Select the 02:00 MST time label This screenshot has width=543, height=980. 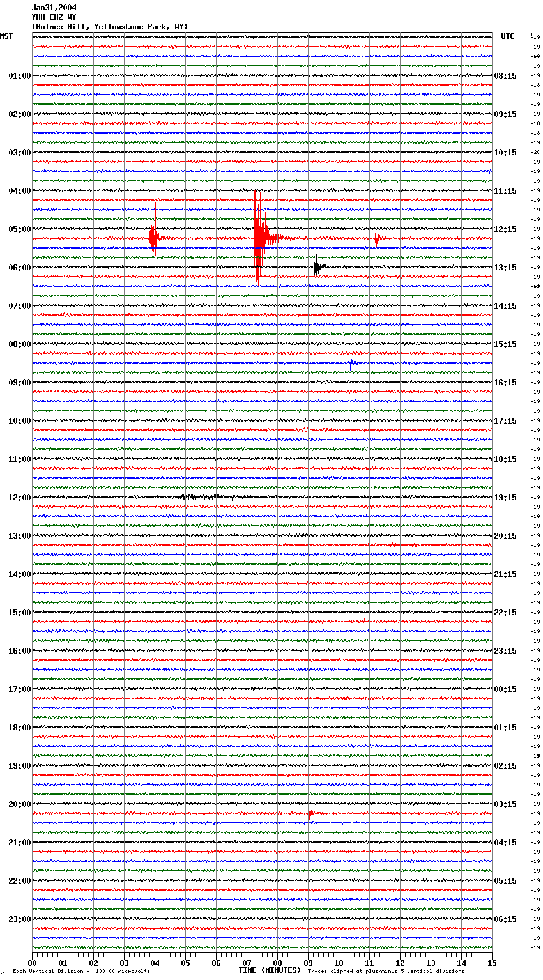(x=20, y=114)
